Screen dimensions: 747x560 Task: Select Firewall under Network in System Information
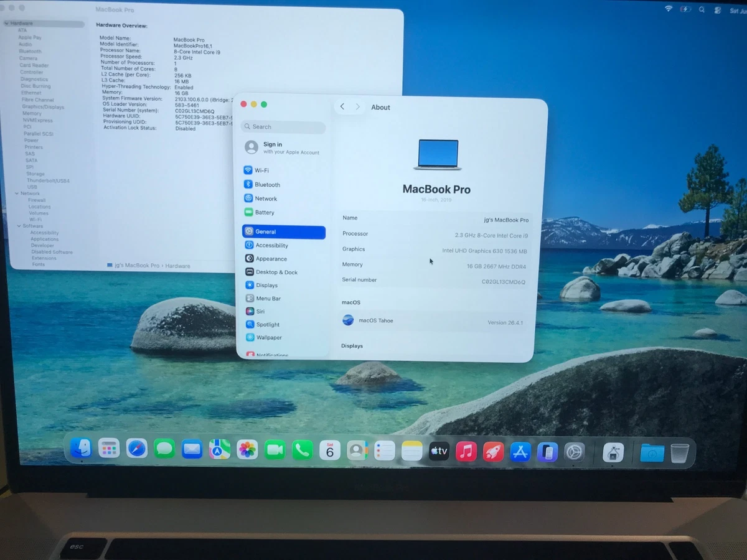tap(37, 200)
